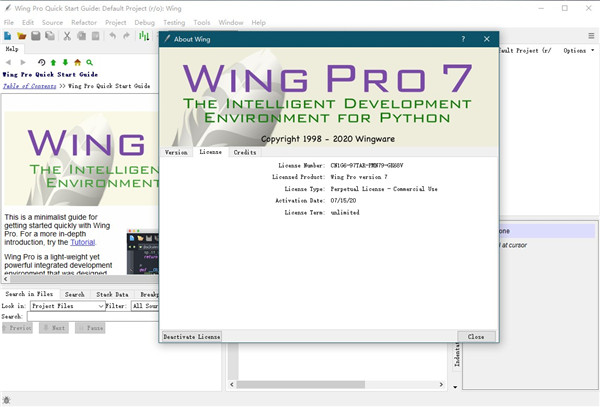
Task: Open the Testing menu
Action: [174, 23]
